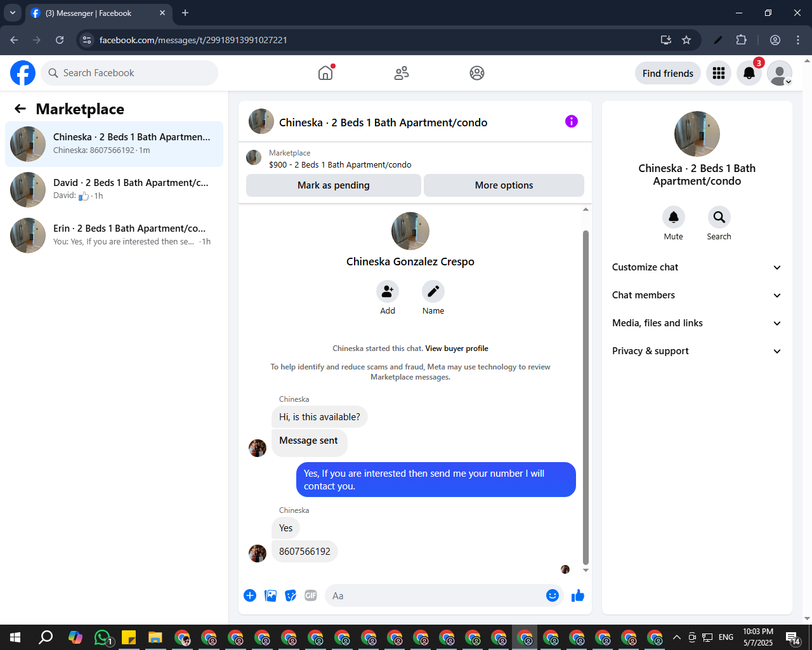Click the Mark as pending button
Image resolution: width=812 pixels, height=650 pixels.
[334, 185]
